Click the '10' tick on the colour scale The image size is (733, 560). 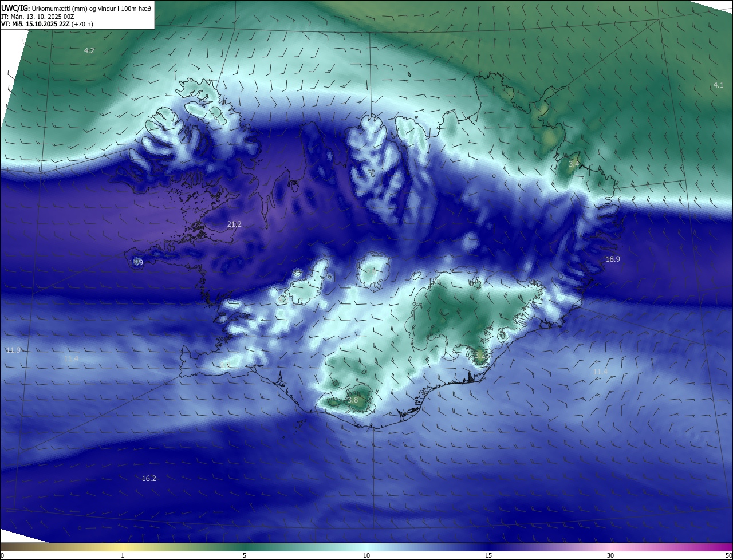pos(366,555)
